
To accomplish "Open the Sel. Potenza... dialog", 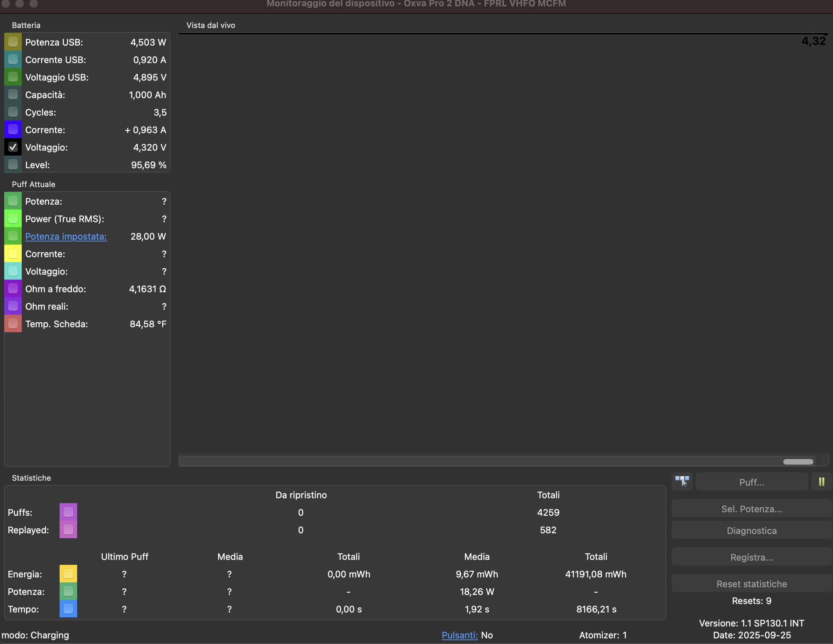I will (751, 509).
